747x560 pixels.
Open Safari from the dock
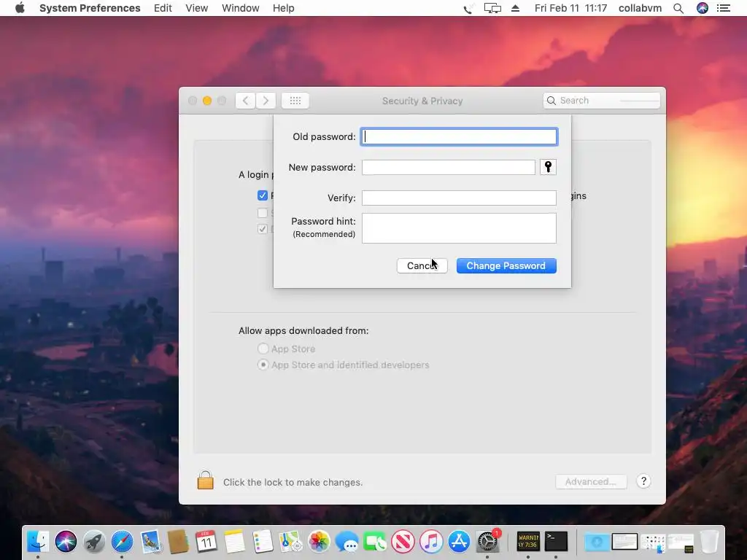tap(122, 542)
